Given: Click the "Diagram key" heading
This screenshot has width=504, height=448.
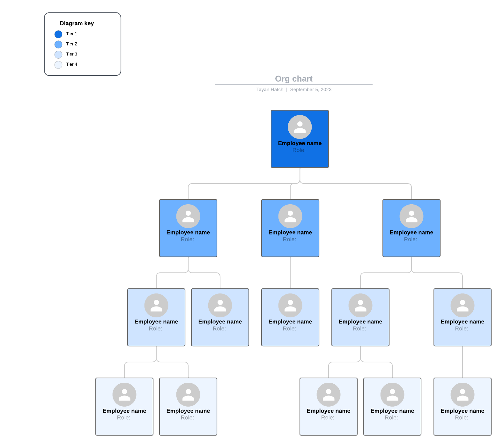Looking at the screenshot, I should [x=77, y=23].
